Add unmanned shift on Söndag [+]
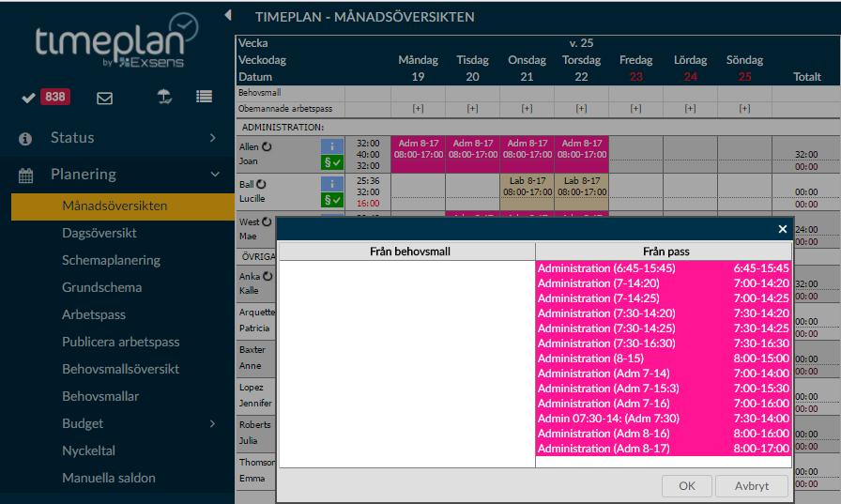The height and width of the screenshot is (504, 841). [x=744, y=108]
